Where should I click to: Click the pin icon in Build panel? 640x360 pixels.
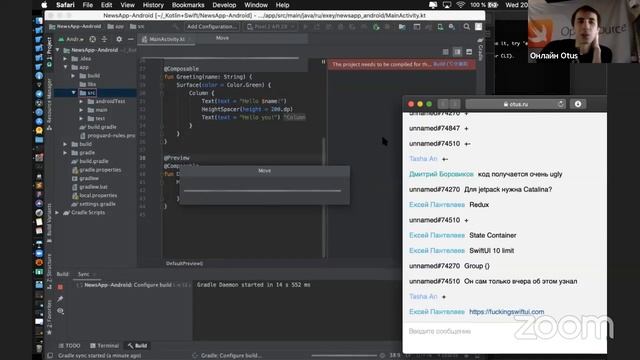60,299
